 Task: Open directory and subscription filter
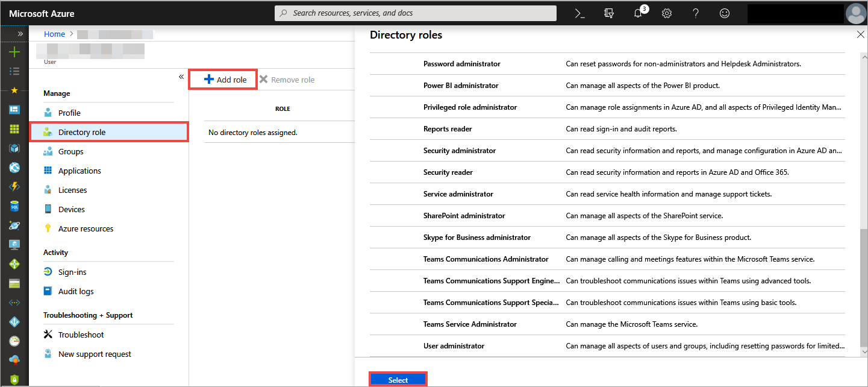pyautogui.click(x=609, y=13)
